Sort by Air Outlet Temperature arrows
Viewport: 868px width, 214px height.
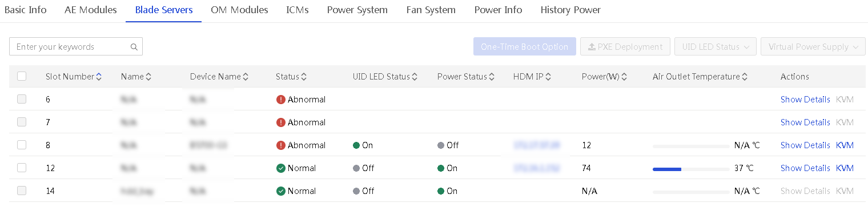coord(745,77)
